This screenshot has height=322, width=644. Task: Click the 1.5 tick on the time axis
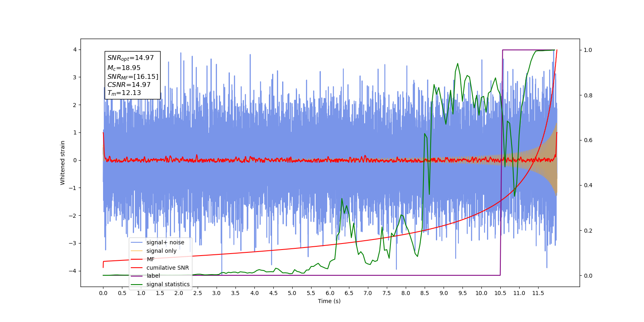[160, 293]
